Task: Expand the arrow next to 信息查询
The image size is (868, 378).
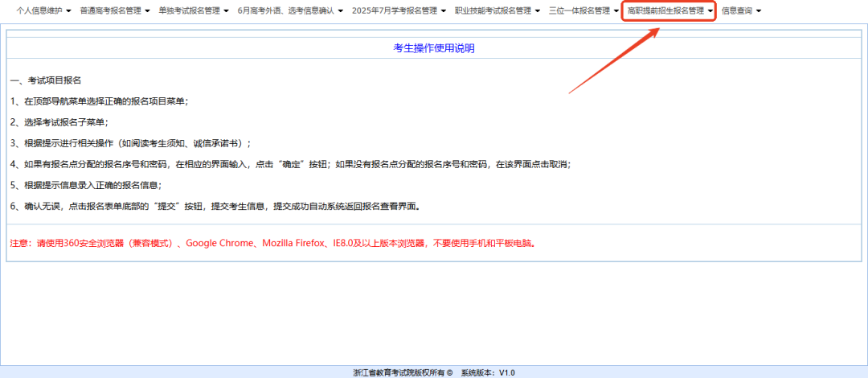Action: [759, 11]
